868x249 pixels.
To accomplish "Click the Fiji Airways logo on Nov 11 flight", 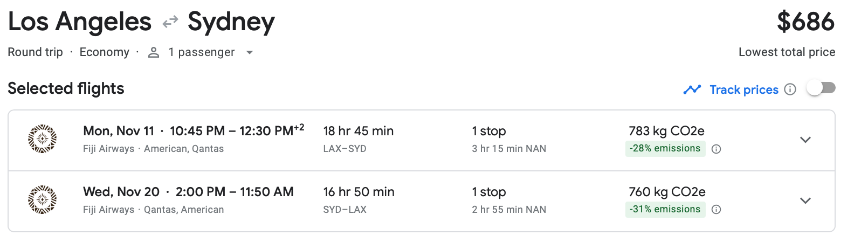I will pyautogui.click(x=42, y=139).
